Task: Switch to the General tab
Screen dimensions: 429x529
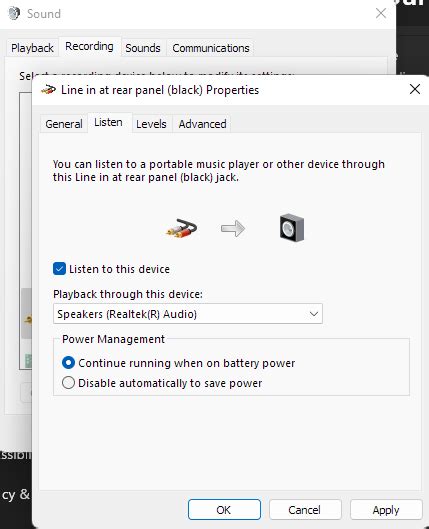Action: point(64,124)
